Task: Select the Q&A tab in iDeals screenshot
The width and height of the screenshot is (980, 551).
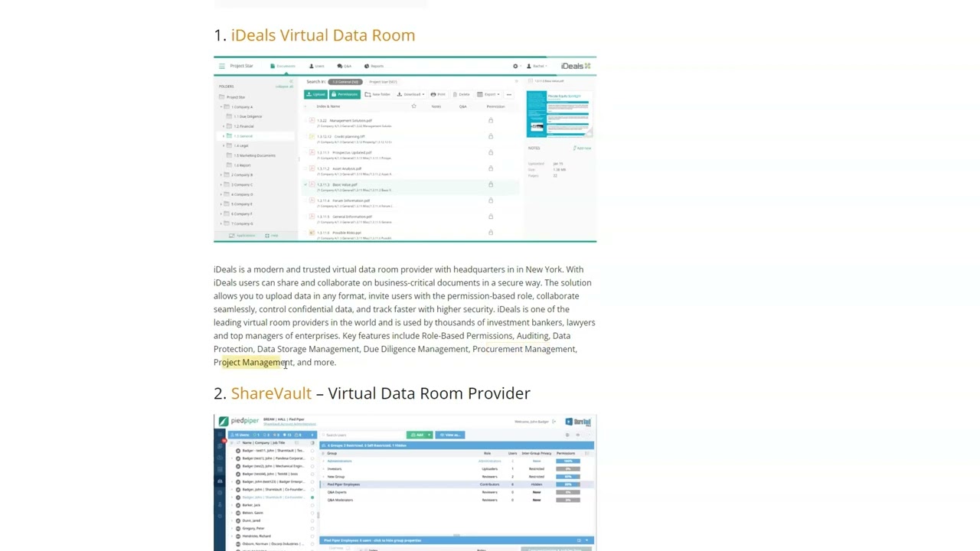Action: click(345, 66)
